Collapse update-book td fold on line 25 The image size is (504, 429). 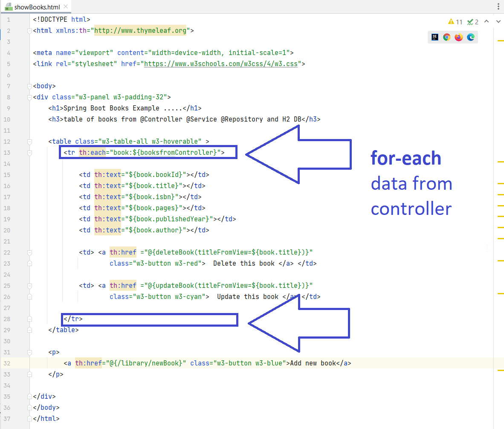tap(29, 286)
